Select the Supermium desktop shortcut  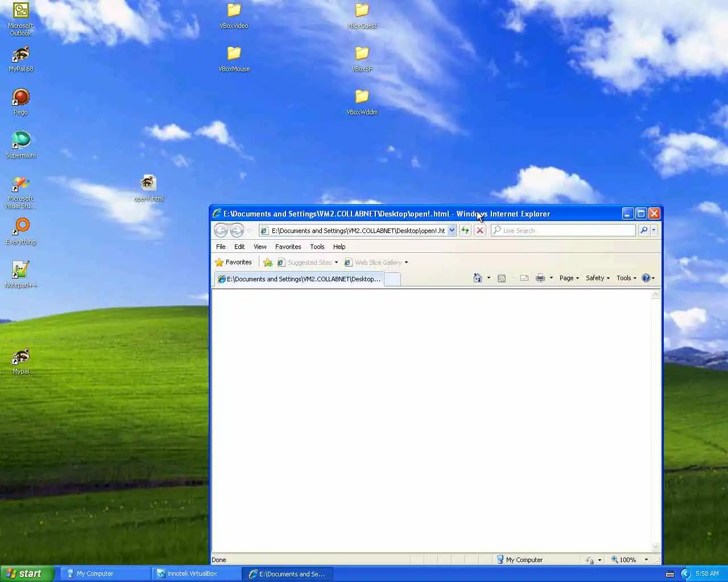20,145
